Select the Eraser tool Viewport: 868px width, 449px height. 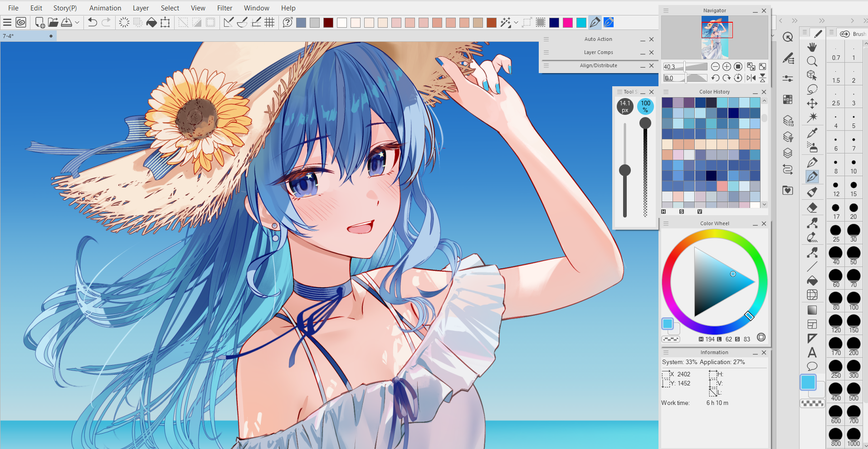coord(812,208)
